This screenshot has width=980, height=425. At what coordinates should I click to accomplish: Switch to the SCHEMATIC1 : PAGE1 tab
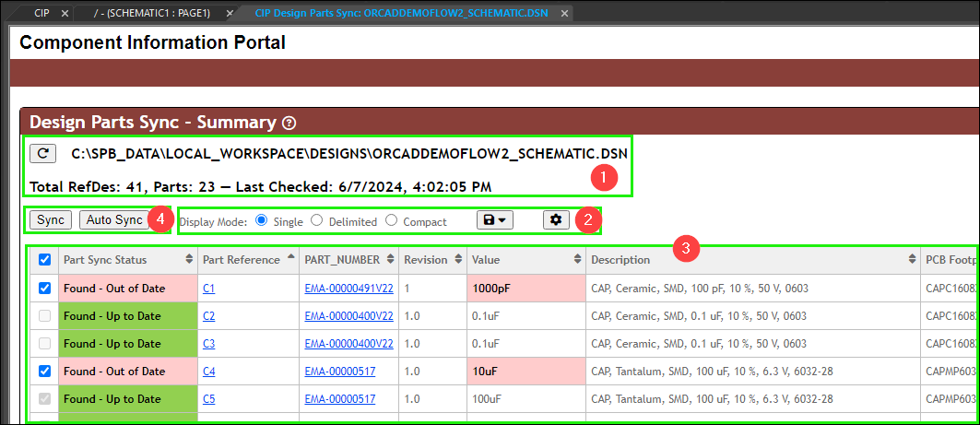(152, 13)
